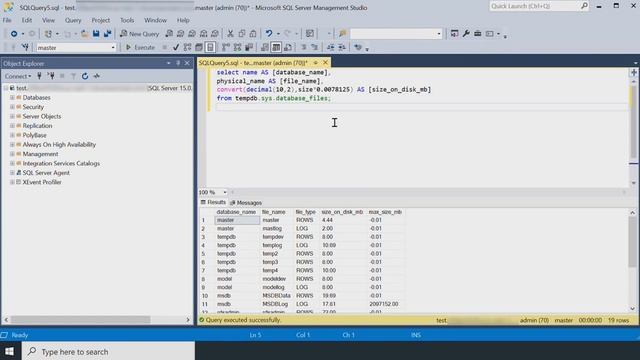
Task: Open the find combo box dropdown in toolbar
Action: click(439, 34)
